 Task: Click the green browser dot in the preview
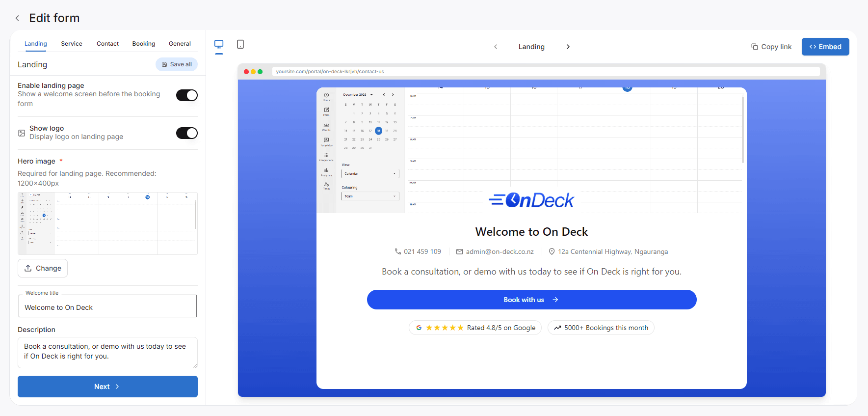pyautogui.click(x=260, y=72)
